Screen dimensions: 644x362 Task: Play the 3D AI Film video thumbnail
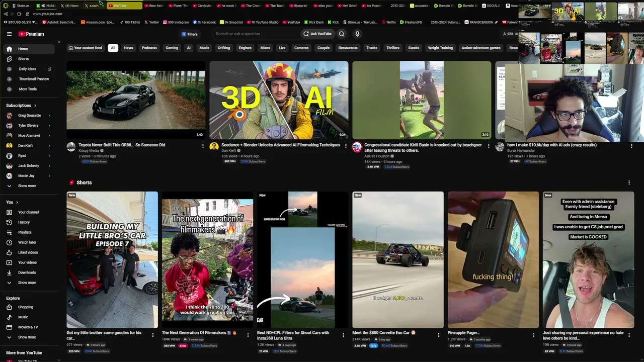[279, 100]
